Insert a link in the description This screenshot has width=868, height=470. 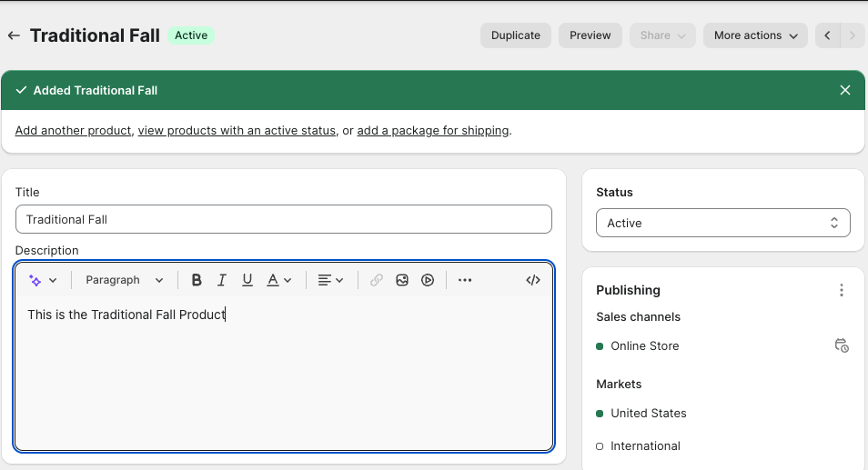click(x=377, y=280)
